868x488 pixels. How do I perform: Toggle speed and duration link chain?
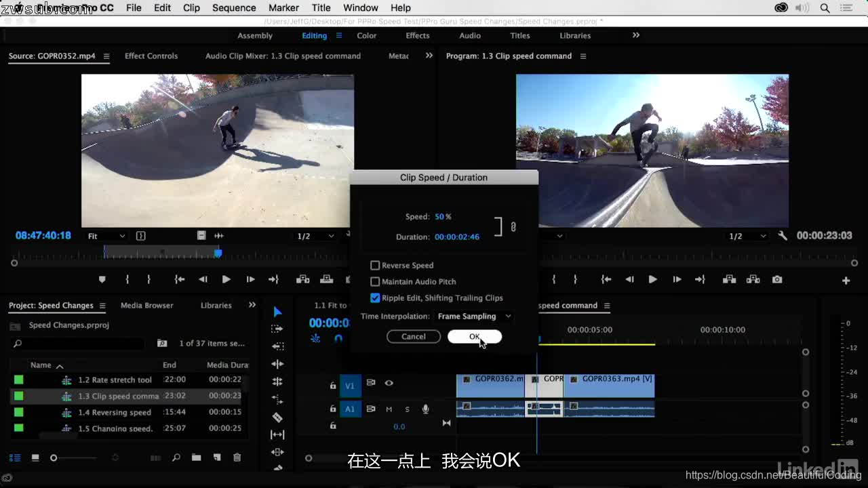513,227
